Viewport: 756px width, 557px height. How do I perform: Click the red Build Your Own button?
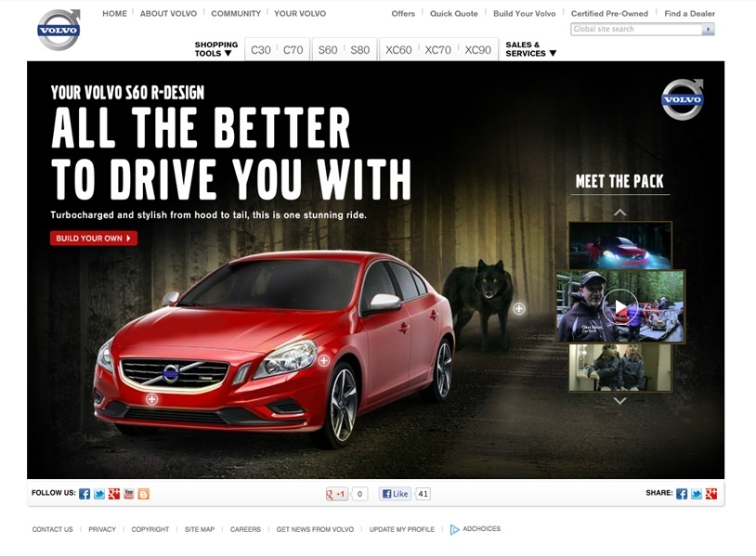pyautogui.click(x=94, y=238)
